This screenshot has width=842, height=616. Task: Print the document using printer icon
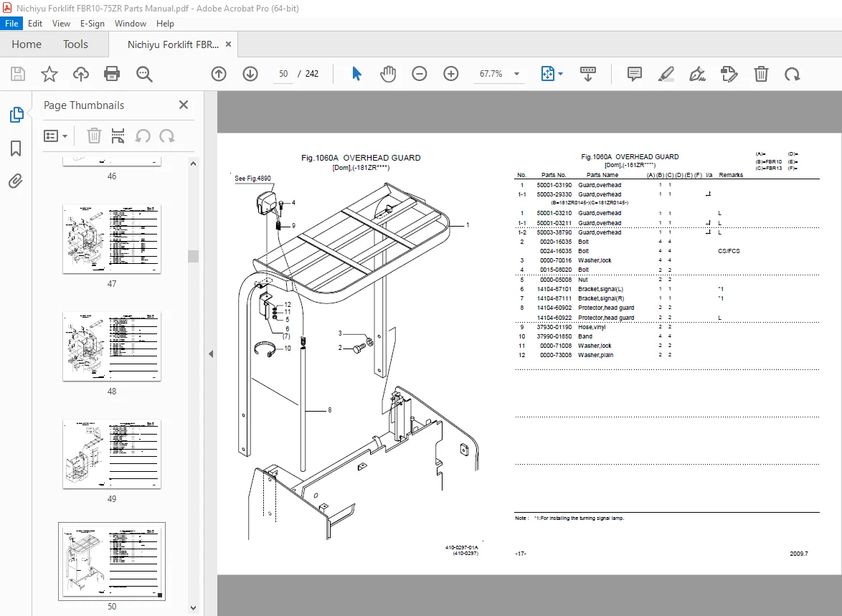pyautogui.click(x=112, y=74)
